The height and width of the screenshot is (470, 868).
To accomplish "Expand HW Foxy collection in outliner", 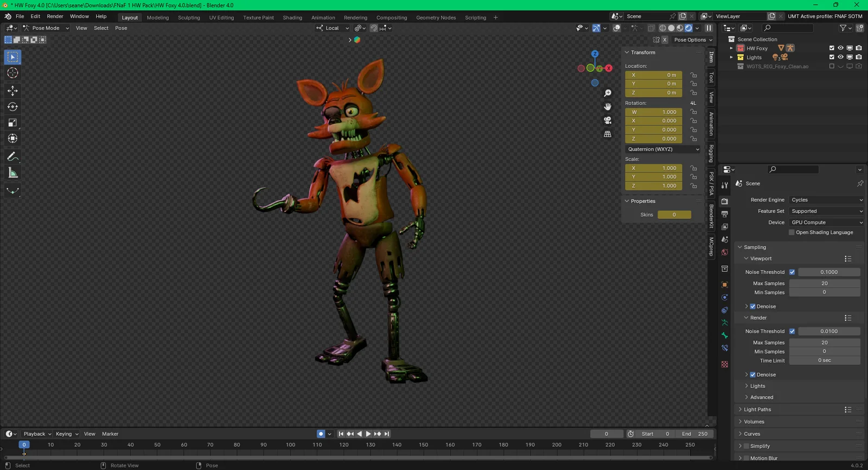I will [731, 48].
